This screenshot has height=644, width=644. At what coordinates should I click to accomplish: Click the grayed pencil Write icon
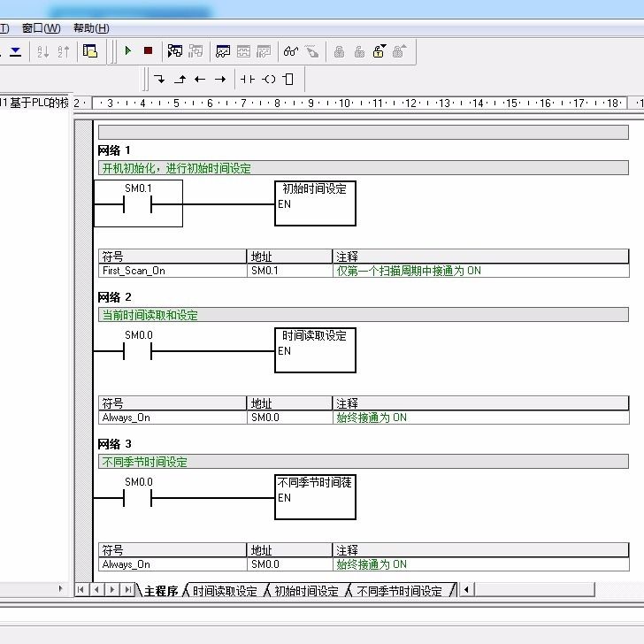[311, 51]
